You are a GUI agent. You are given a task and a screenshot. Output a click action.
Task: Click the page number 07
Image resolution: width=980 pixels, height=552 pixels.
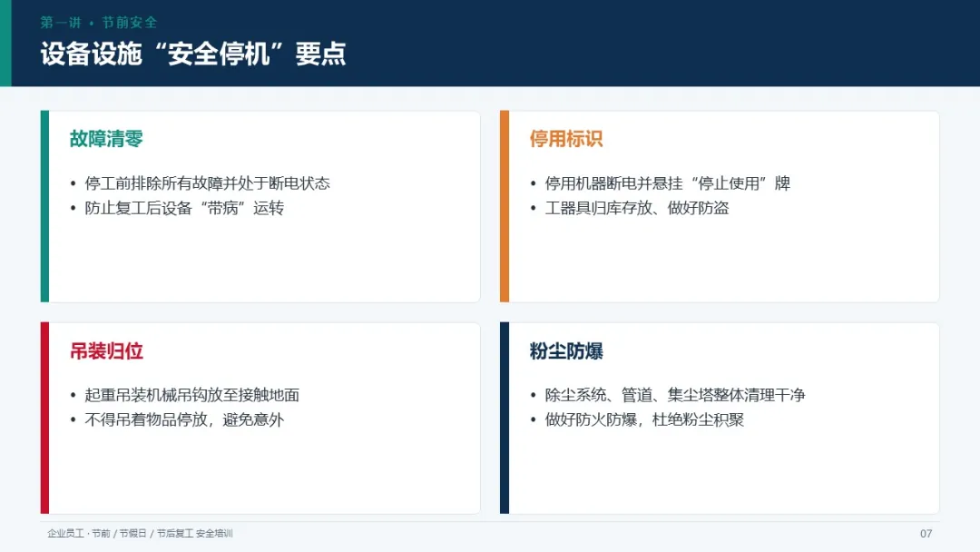tap(926, 533)
